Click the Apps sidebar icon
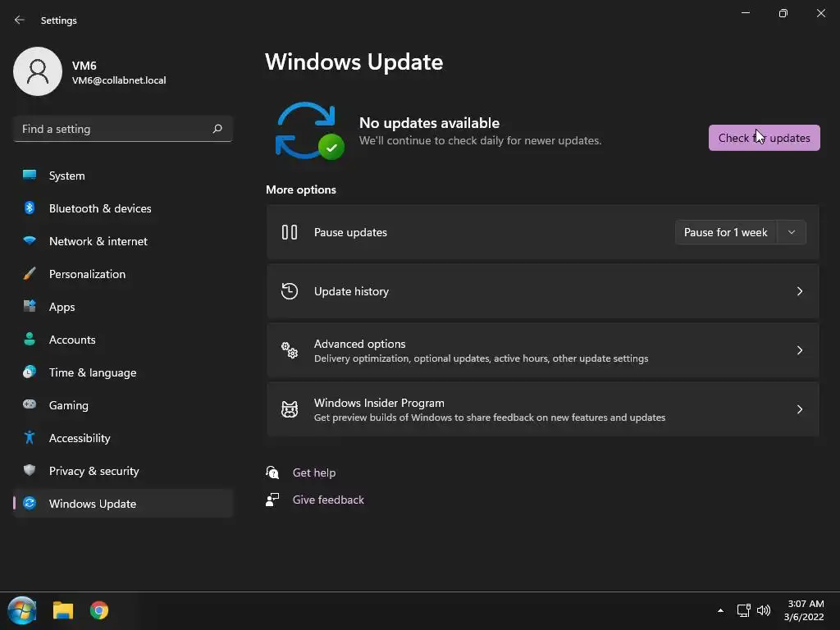840x630 pixels. point(30,307)
